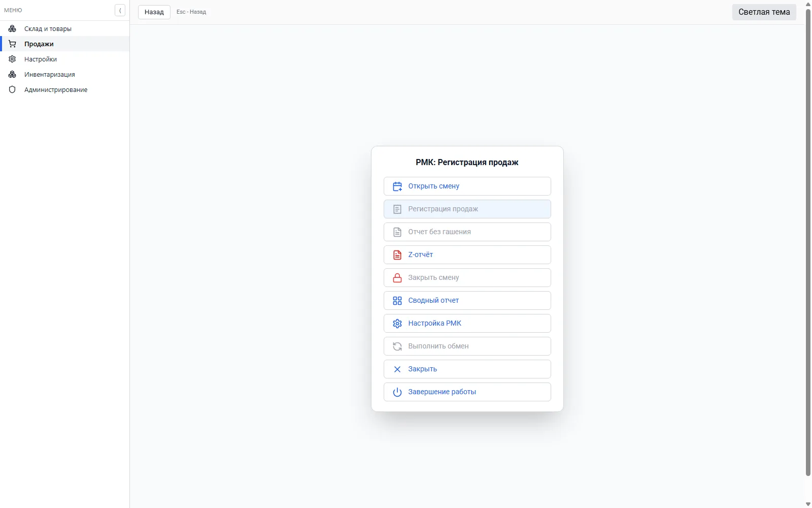Click the red document icon beside Z-отчёт
This screenshot has height=508, width=812.
397,255
